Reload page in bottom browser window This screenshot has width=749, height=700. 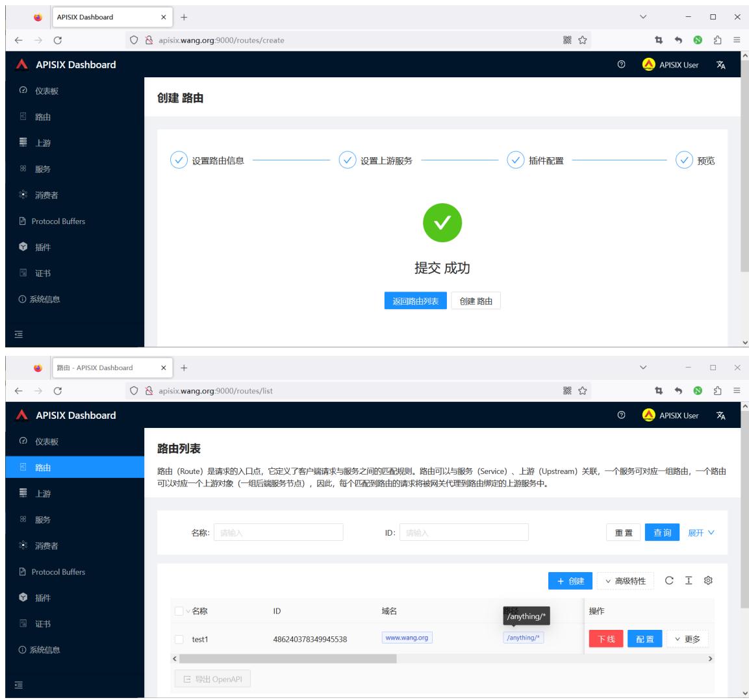58,391
